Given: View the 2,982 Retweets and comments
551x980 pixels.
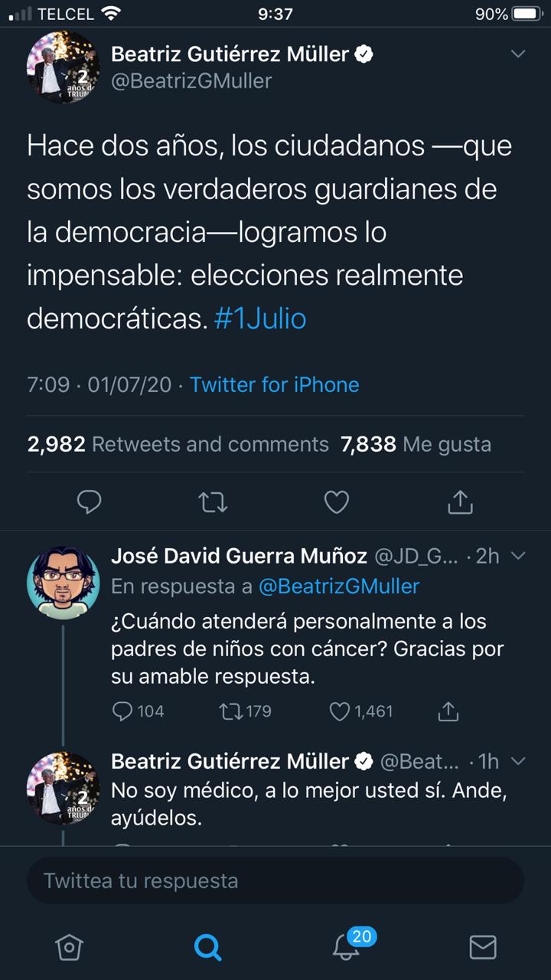Looking at the screenshot, I should click(x=178, y=444).
